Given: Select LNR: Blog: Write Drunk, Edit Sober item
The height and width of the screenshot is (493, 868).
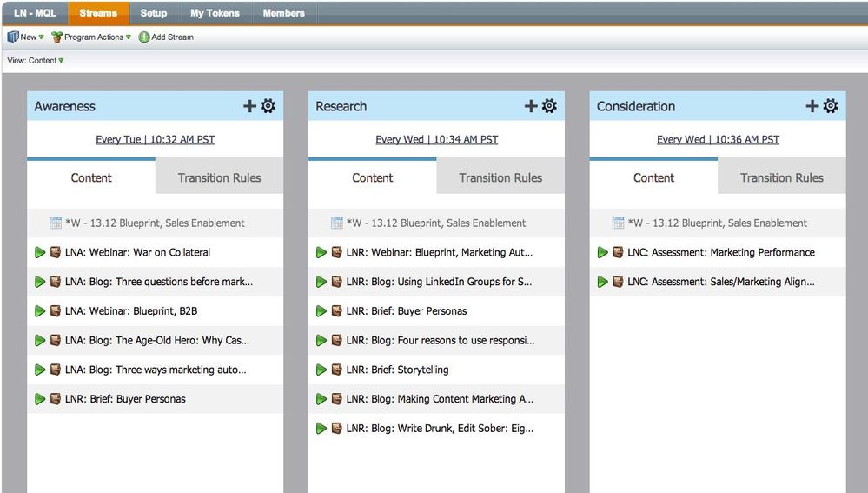Looking at the screenshot, I should [x=440, y=429].
